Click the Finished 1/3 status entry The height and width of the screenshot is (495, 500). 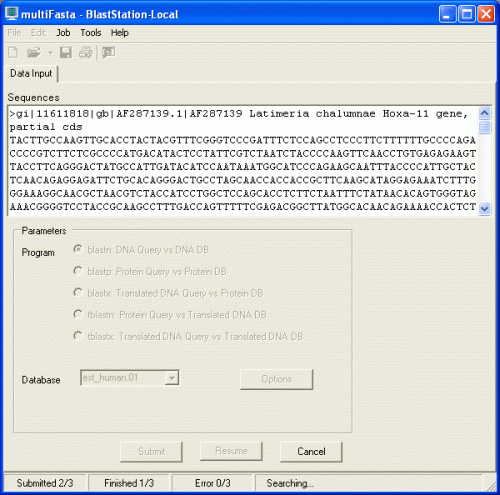[x=129, y=483]
